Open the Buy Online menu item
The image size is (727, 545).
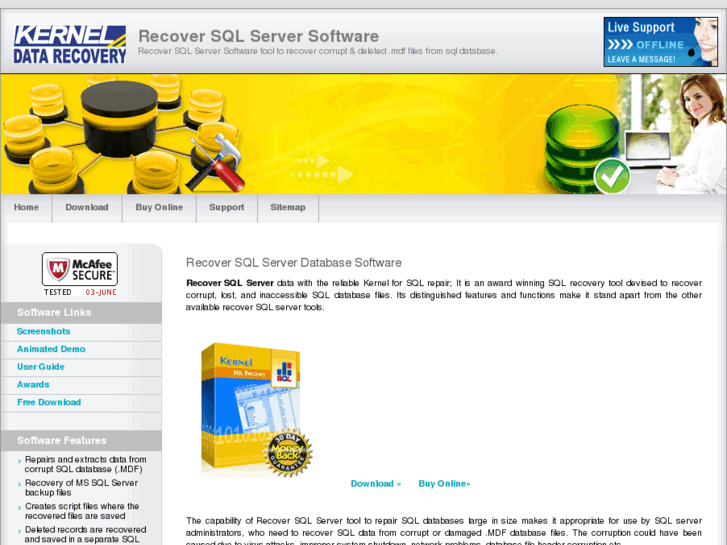click(159, 208)
